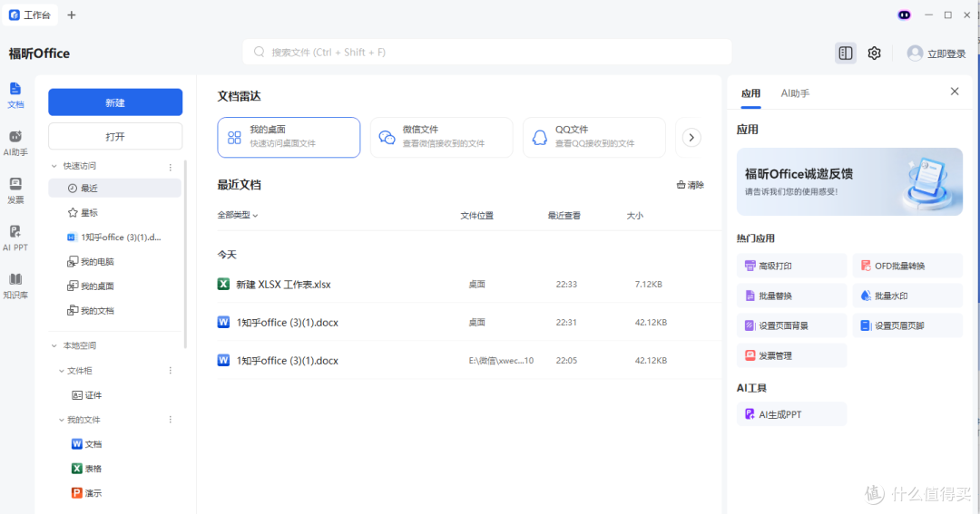Switch to the 应用 tab
Screen dimensions: 980x514
click(750, 93)
